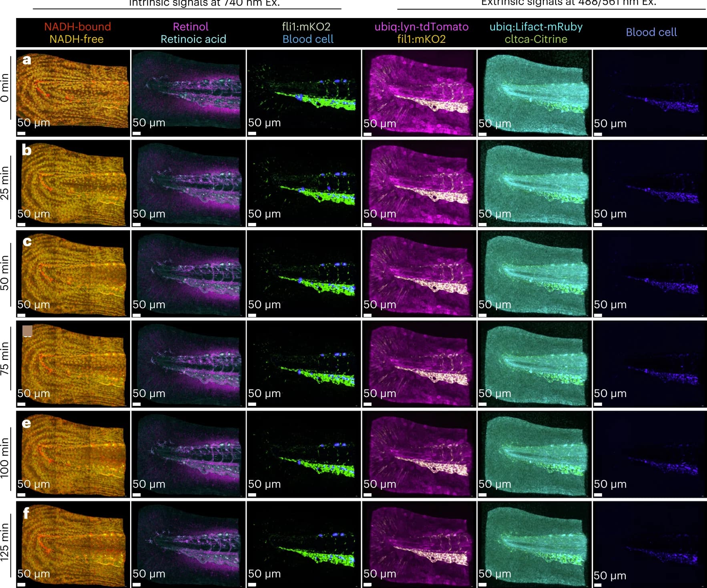The width and height of the screenshot is (707, 588).
Task: Click the NADH image at 125 min
Action: [73, 544]
